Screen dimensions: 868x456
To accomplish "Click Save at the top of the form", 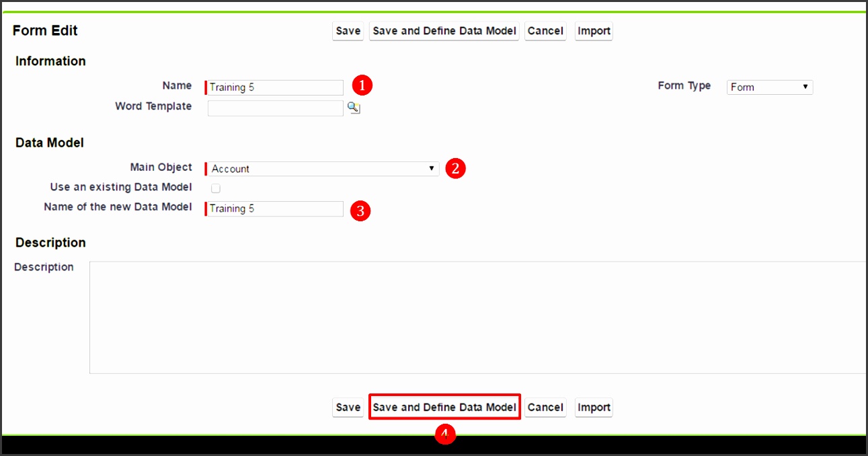I will point(347,31).
